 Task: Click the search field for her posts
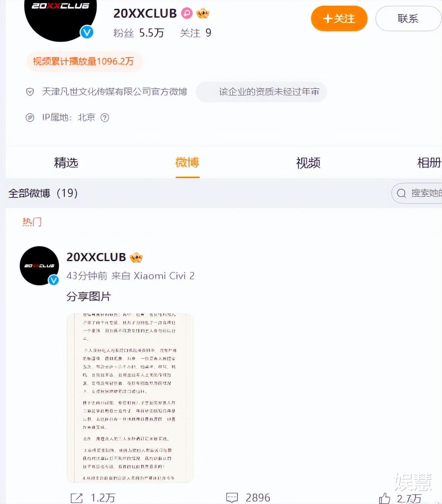coord(417,193)
